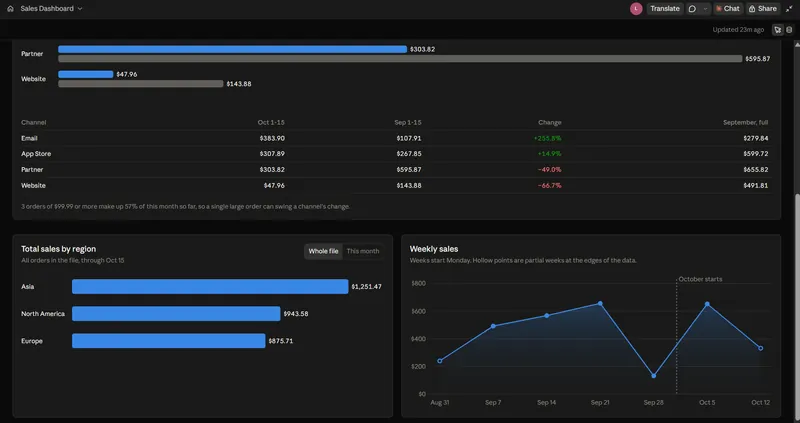The width and height of the screenshot is (800, 423).
Task: Click the $655.82 cell
Action: (x=756, y=169)
